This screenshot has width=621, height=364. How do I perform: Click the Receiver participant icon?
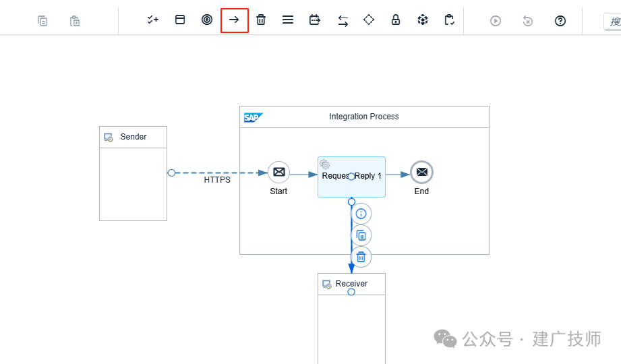click(327, 284)
